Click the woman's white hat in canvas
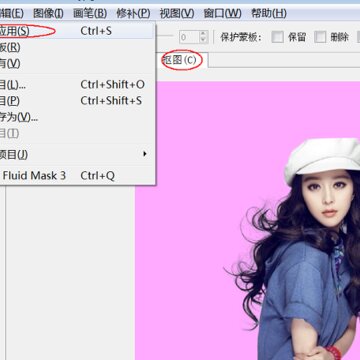Image resolution: width=360 pixels, height=360 pixels. [x=323, y=157]
